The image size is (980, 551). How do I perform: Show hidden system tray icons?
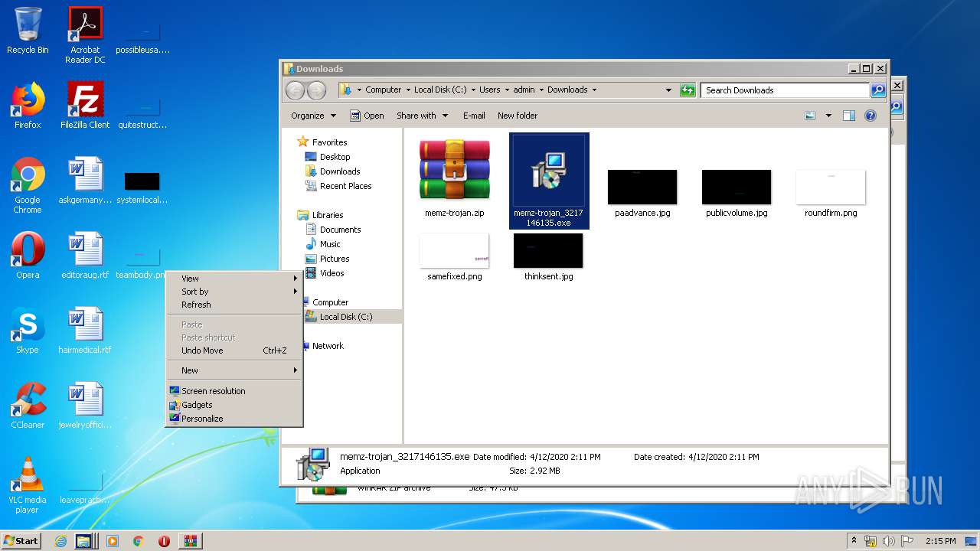pos(854,540)
